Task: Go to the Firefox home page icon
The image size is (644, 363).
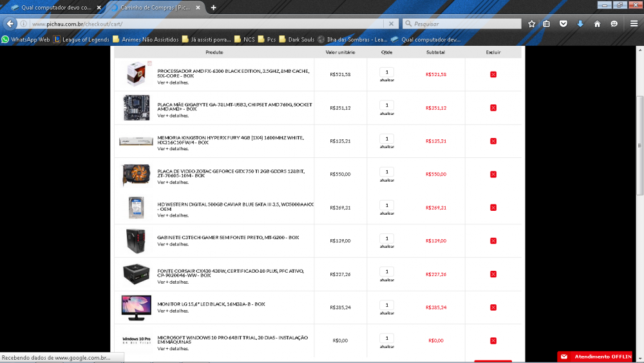Action: coord(597,24)
